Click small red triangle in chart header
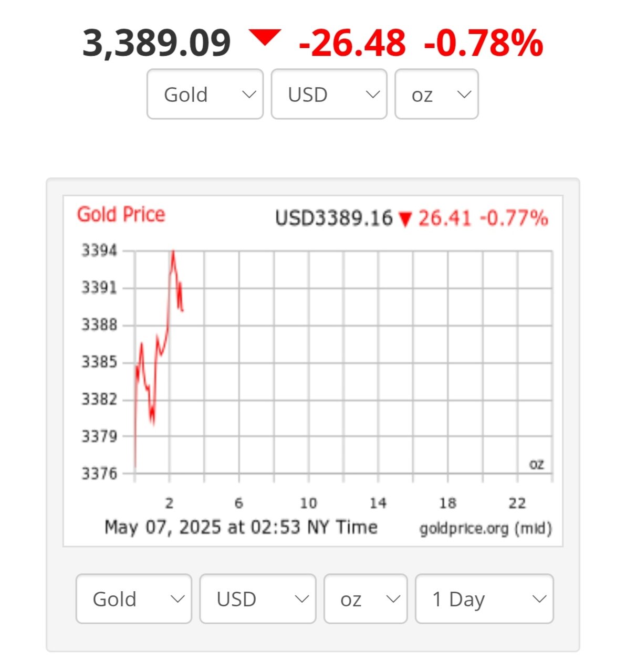626x672 pixels. click(x=404, y=219)
